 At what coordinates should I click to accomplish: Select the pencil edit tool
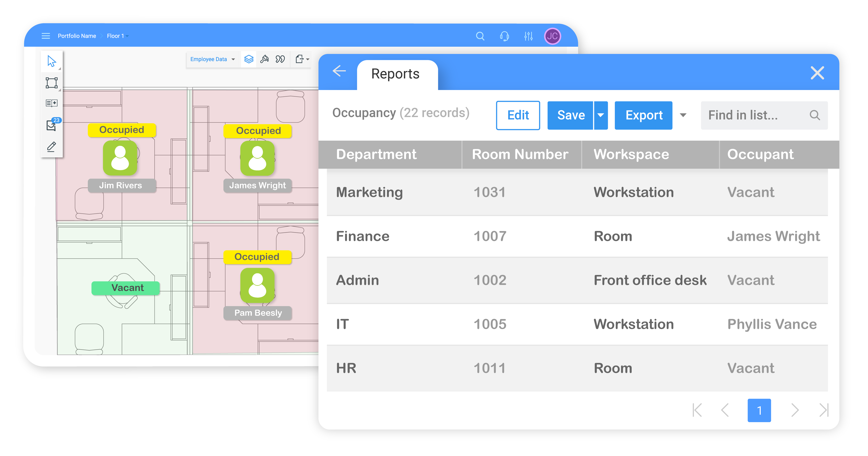point(52,147)
